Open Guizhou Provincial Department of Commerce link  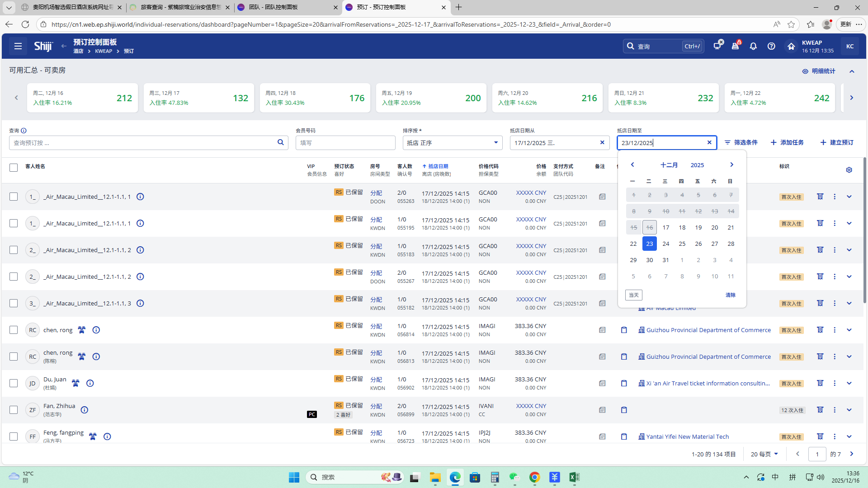tap(708, 330)
